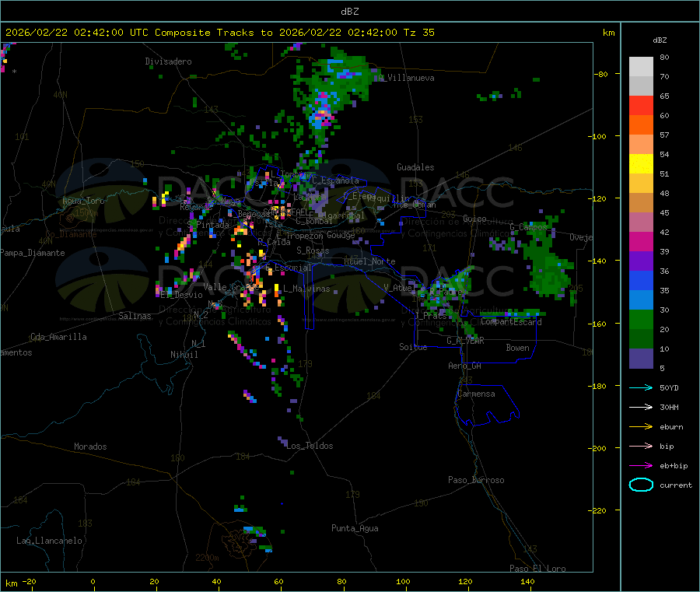Click the S_Rosas map label
Screen dimensions: 700x592
pos(313,250)
